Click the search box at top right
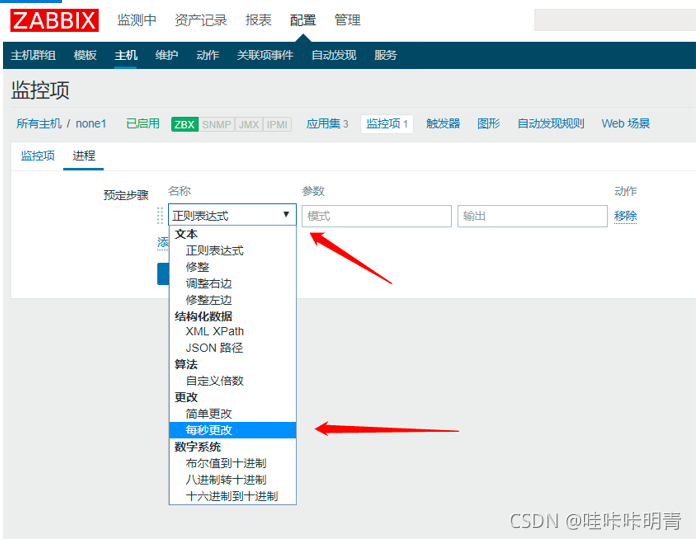The width and height of the screenshot is (696, 539). coord(615,20)
